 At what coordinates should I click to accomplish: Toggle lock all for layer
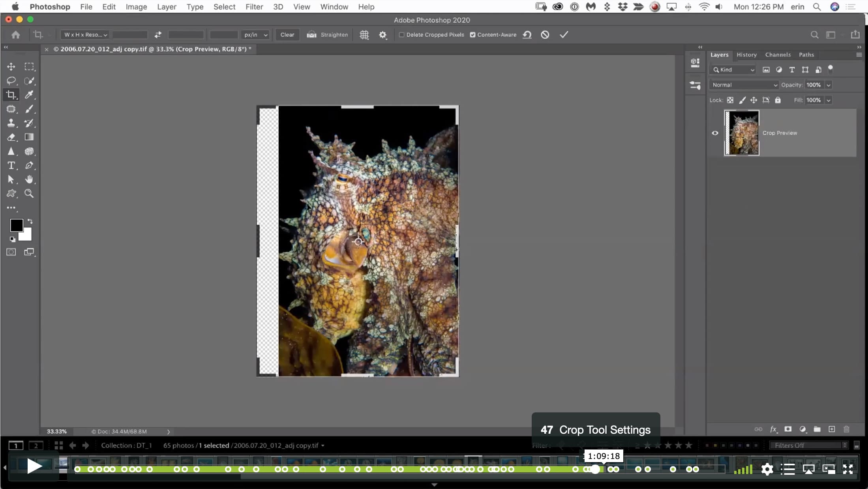[x=778, y=100]
